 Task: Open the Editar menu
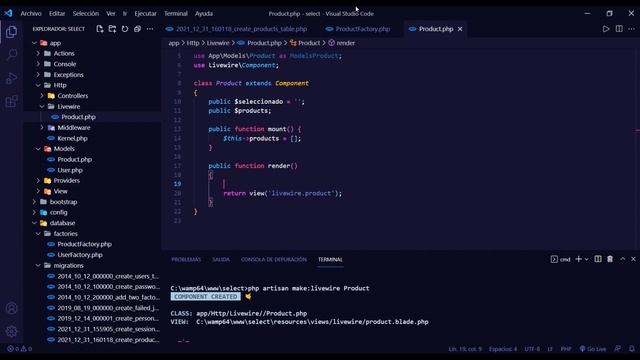(57, 13)
